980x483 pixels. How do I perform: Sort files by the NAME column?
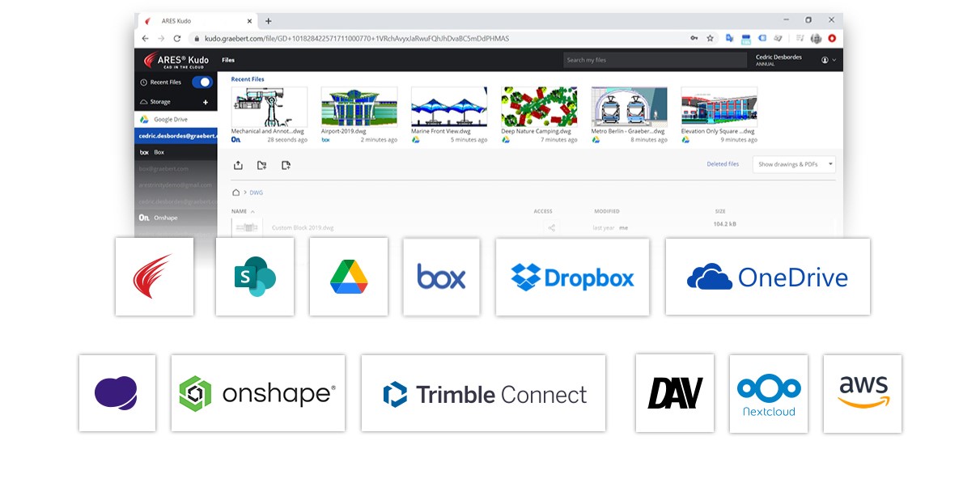(x=238, y=211)
